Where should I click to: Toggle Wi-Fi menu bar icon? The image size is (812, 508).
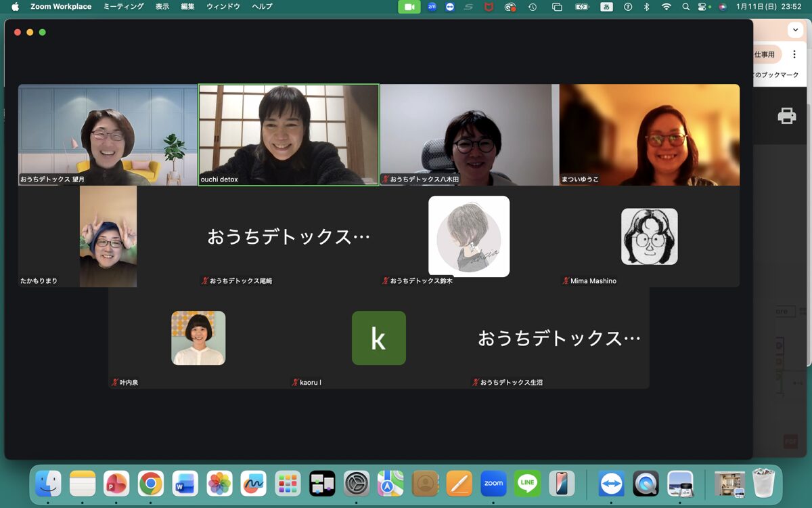666,7
